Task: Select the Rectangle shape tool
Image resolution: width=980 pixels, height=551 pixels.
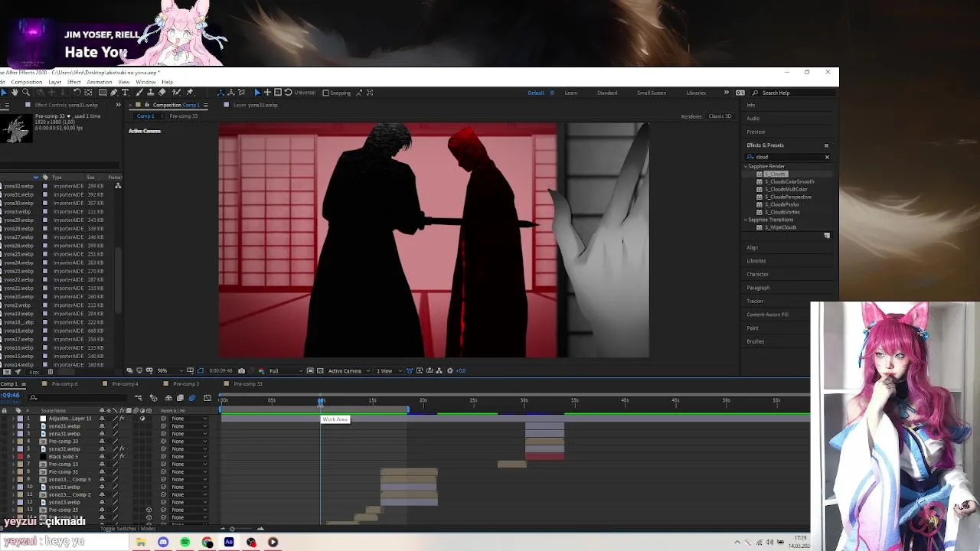Action: (103, 93)
